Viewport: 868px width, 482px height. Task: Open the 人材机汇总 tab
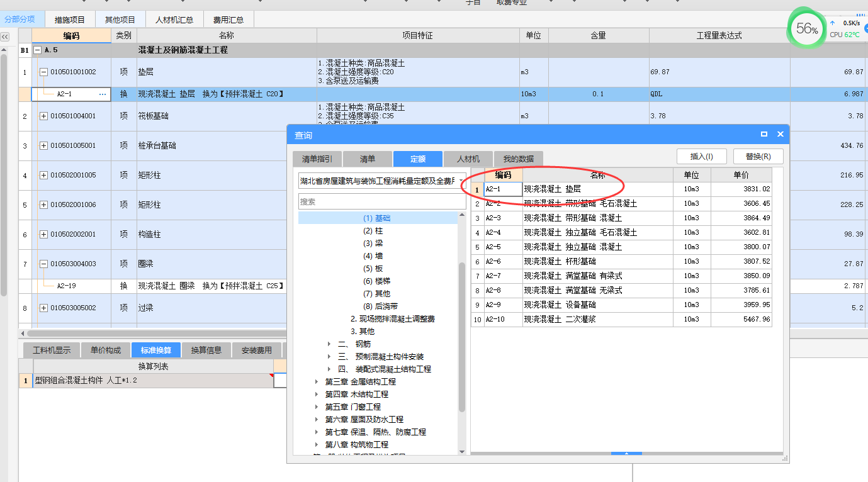[174, 20]
